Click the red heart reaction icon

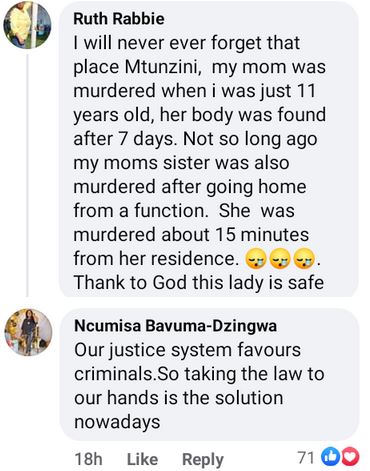[x=351, y=457]
